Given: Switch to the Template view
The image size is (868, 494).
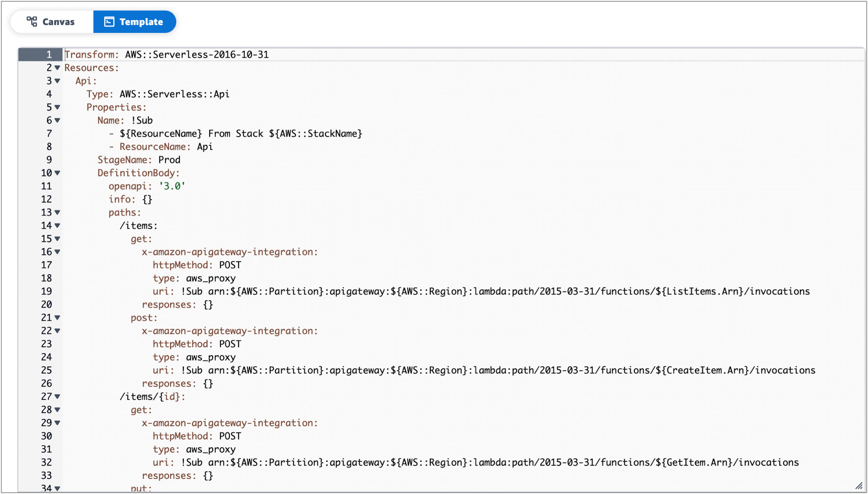Looking at the screenshot, I should [135, 21].
